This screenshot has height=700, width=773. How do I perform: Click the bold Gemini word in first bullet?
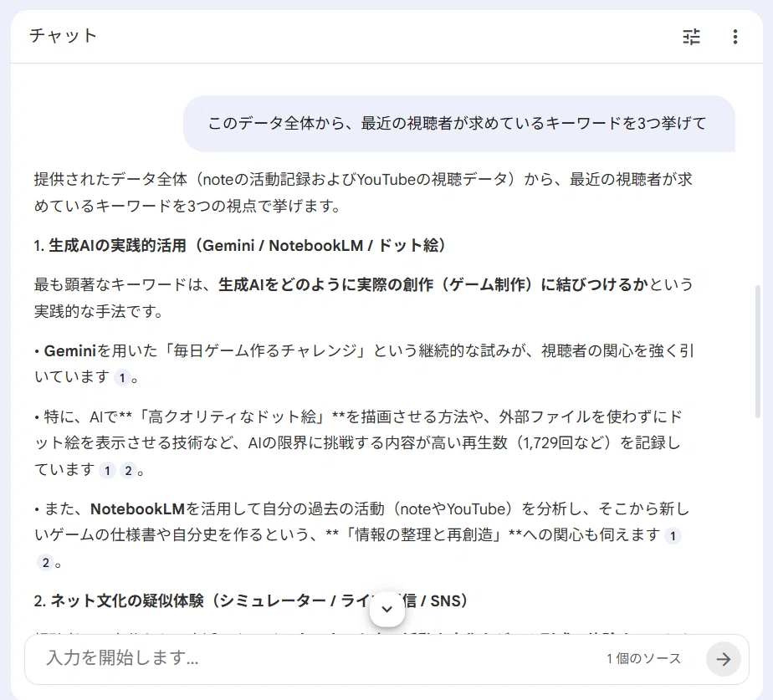coord(69,350)
